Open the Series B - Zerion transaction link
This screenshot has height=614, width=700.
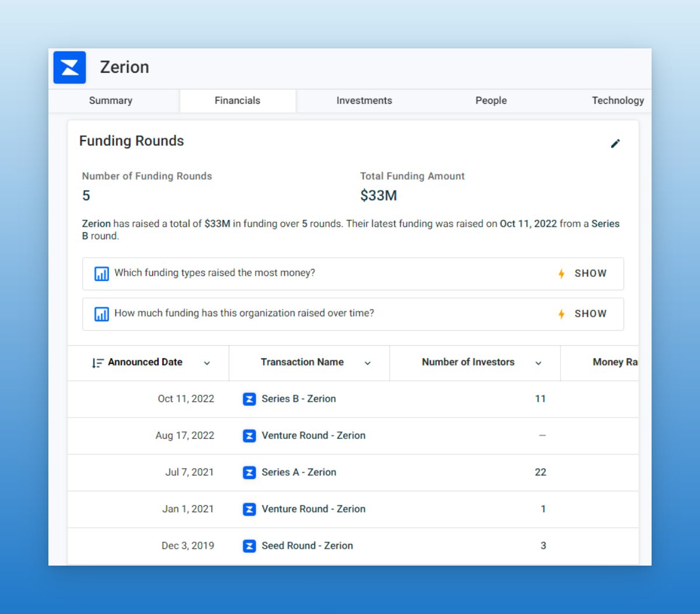pyautogui.click(x=299, y=399)
